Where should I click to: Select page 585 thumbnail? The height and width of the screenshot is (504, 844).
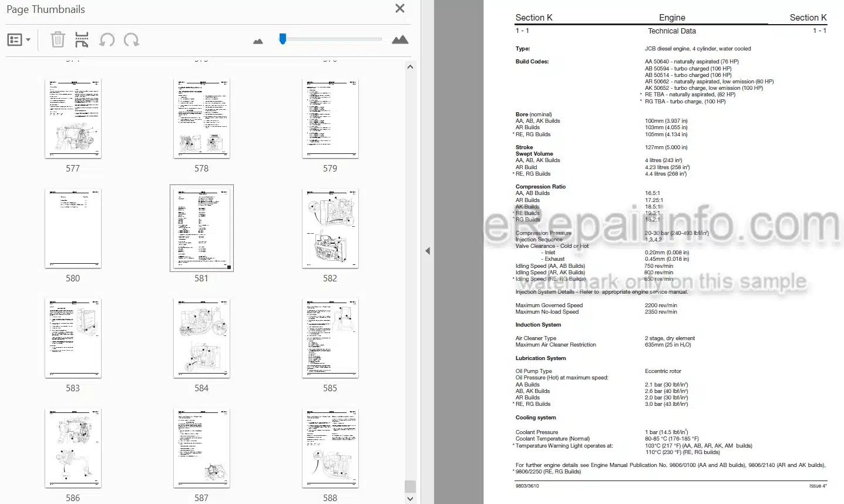point(330,338)
